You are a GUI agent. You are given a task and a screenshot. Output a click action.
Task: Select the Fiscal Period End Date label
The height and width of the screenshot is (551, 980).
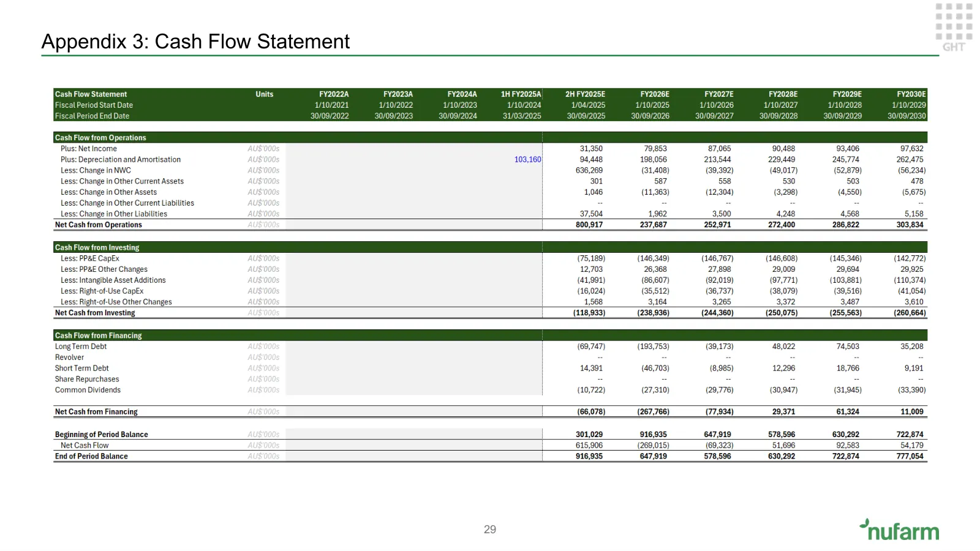[x=92, y=116]
